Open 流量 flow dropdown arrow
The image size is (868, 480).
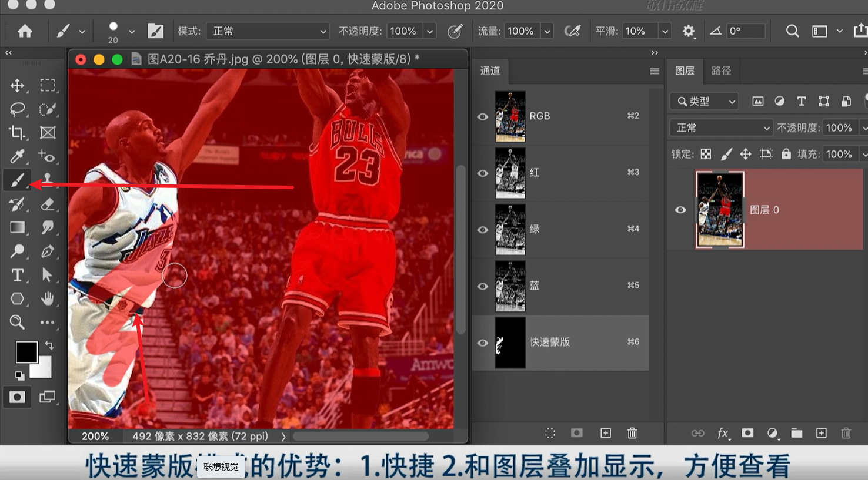click(547, 31)
